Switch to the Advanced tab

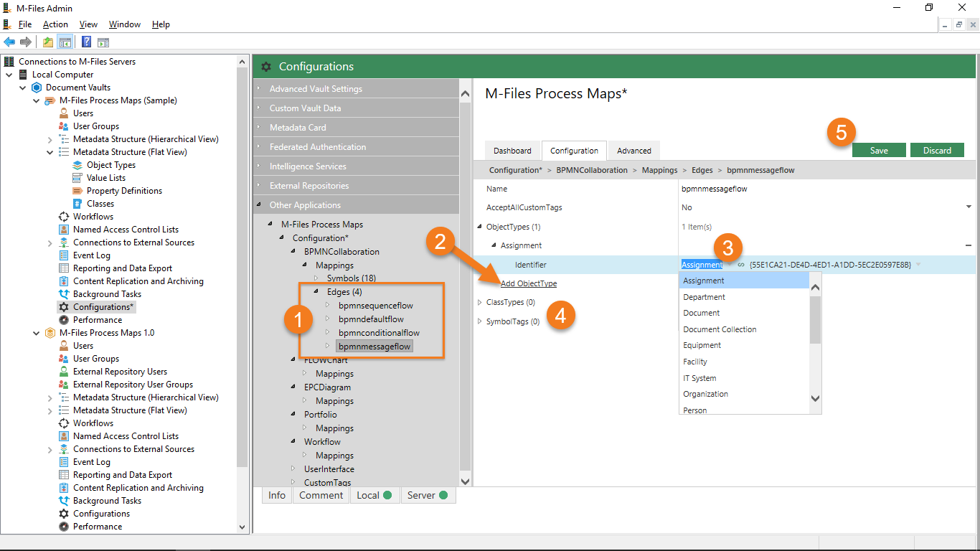pos(634,151)
